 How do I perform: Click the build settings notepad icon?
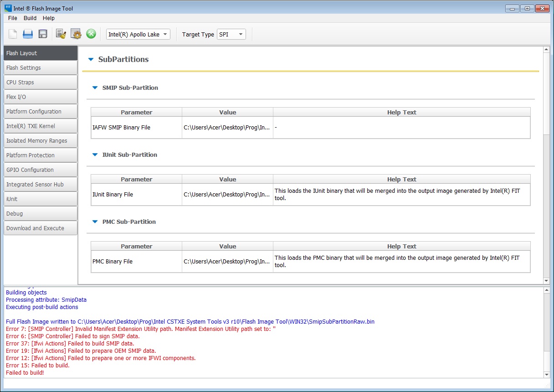(x=61, y=34)
